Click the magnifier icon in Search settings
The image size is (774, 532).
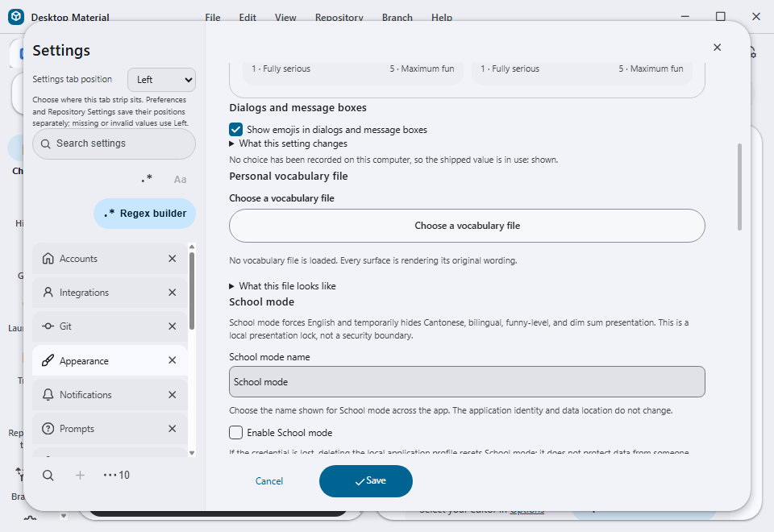[46, 143]
